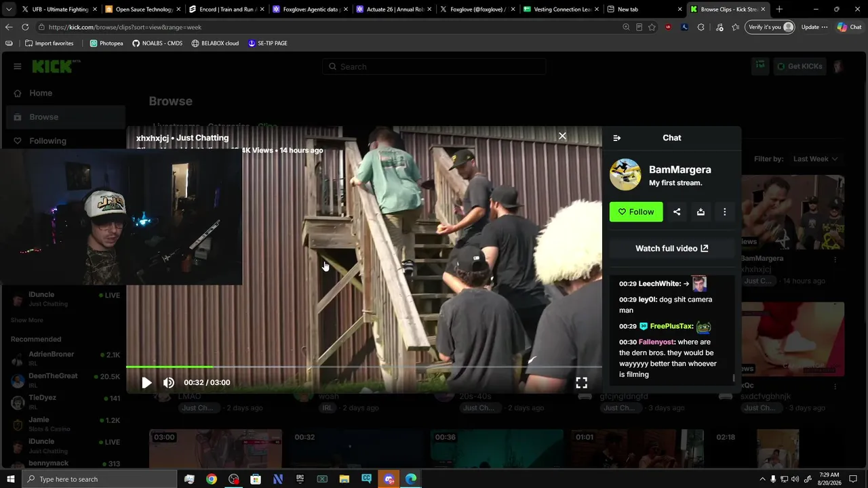Open the BELABOX cloud bookmark

(215, 43)
